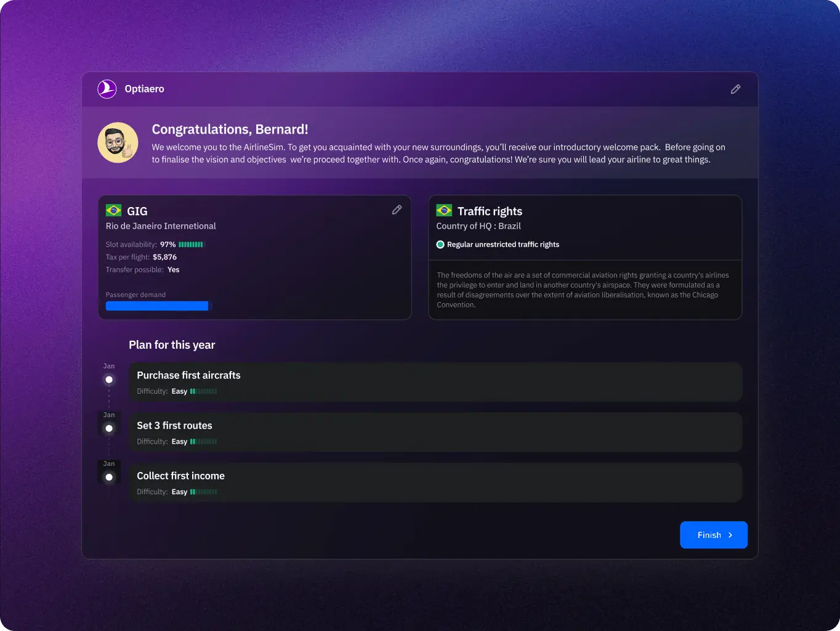Click the Brazil flag beside GIG
Viewport: 840px width, 631px height.
coord(113,211)
